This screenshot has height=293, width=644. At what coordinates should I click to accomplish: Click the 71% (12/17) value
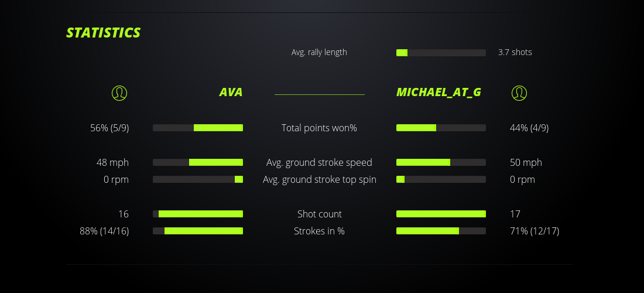coord(535,231)
